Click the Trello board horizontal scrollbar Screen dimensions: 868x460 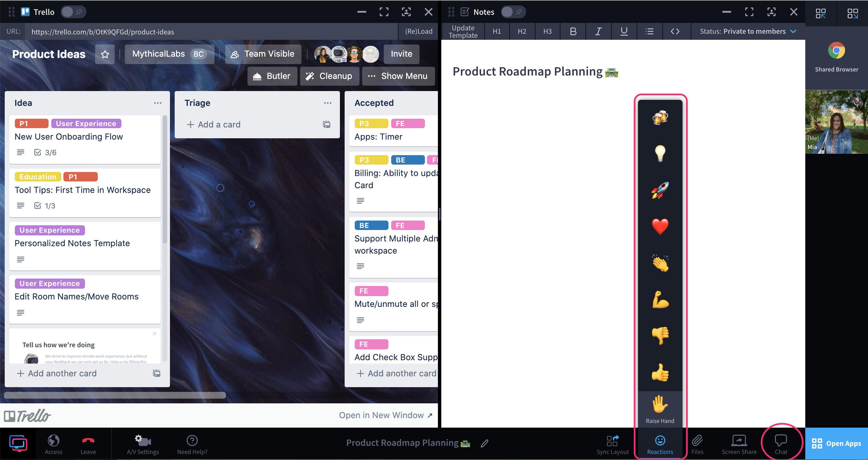[115, 395]
